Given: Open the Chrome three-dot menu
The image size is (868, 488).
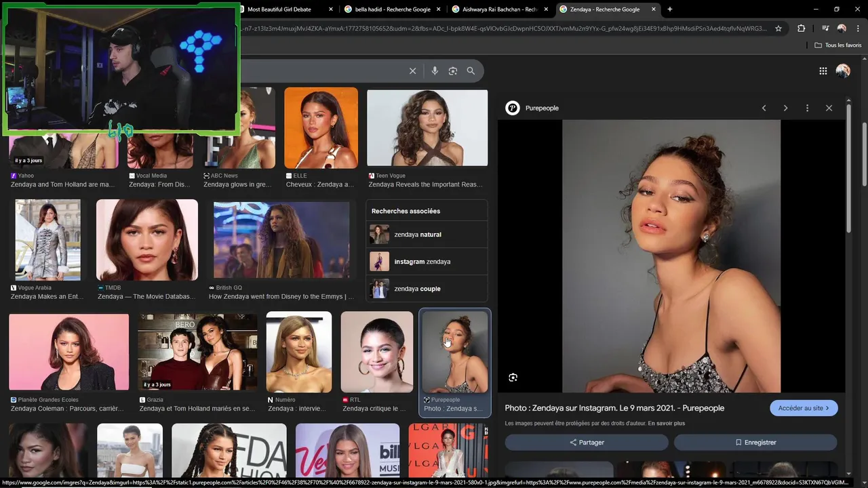Looking at the screenshot, I should tap(856, 28).
